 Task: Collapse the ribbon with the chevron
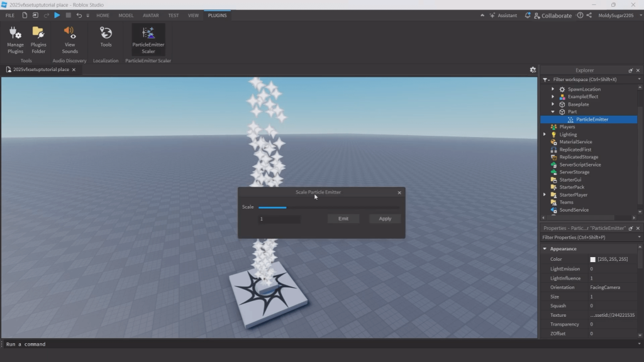pyautogui.click(x=482, y=15)
